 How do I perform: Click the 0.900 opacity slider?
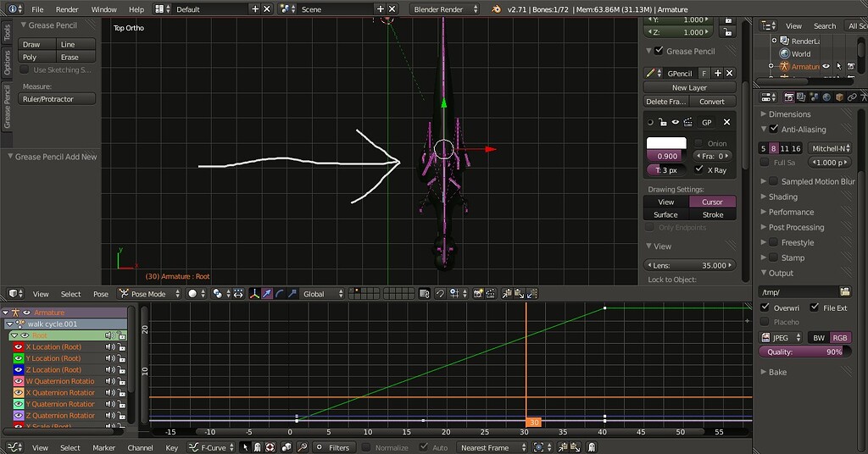pos(666,156)
